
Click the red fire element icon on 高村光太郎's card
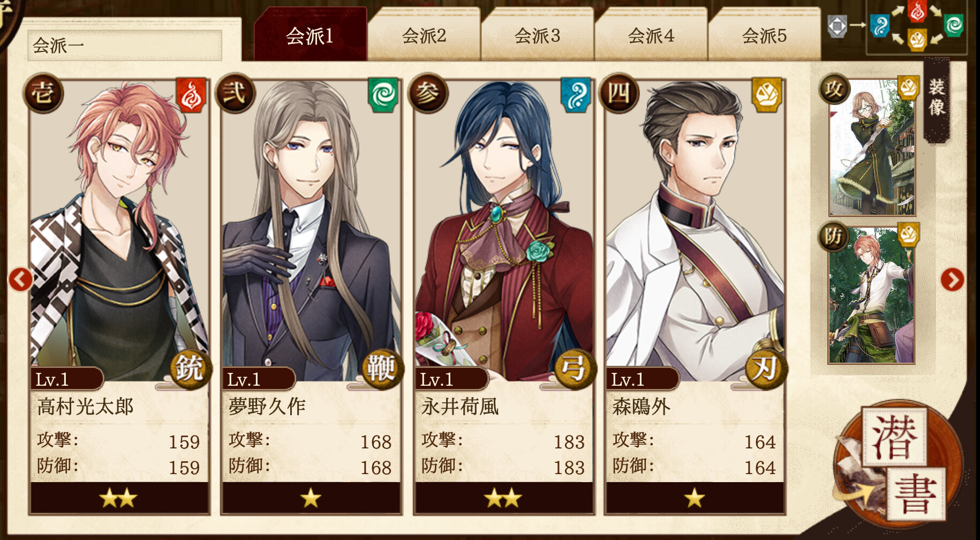pyautogui.click(x=191, y=95)
